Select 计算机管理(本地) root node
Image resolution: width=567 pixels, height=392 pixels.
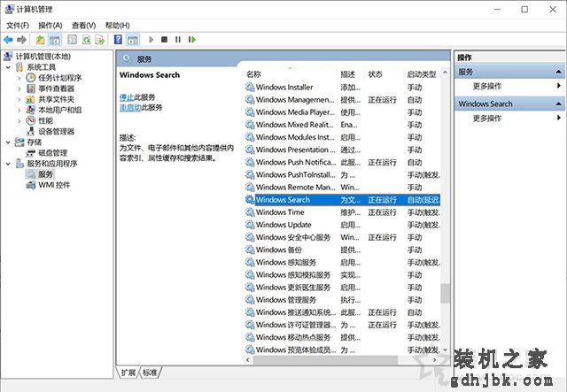click(43, 57)
